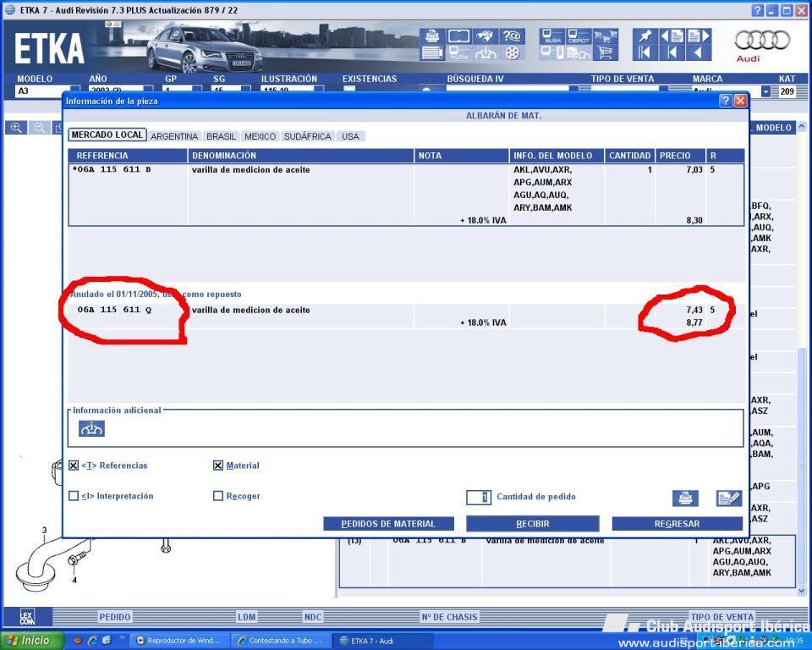The height and width of the screenshot is (650, 812).
Task: Click the film reel icon
Action: [x=512, y=52]
